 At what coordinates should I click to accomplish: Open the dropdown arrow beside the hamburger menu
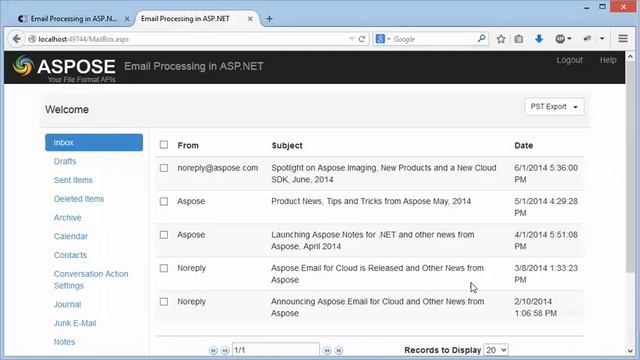point(602,39)
